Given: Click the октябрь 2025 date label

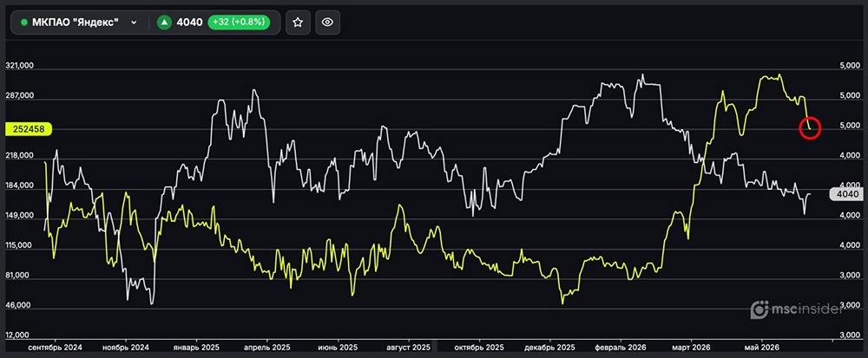Looking at the screenshot, I should tap(479, 348).
